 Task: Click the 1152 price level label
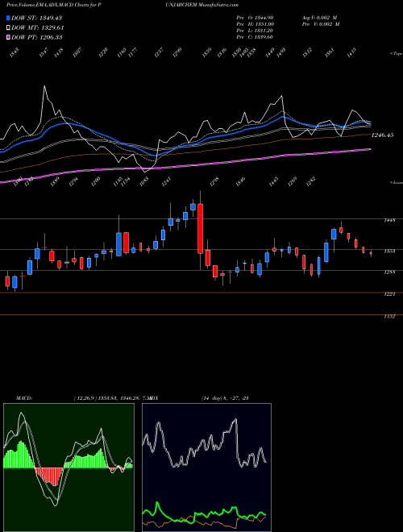pyautogui.click(x=389, y=316)
